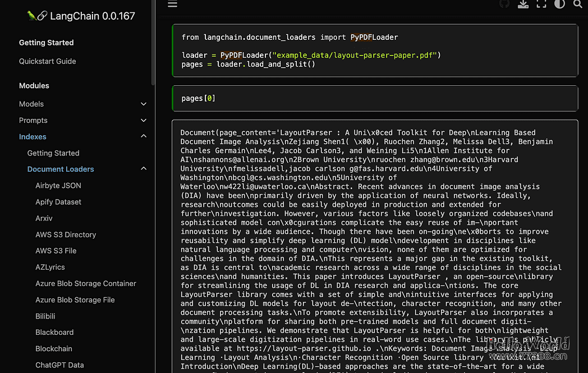Screen dimensions: 588x373
Task: Go to Indexes Getting Started page
Action: click(x=53, y=153)
